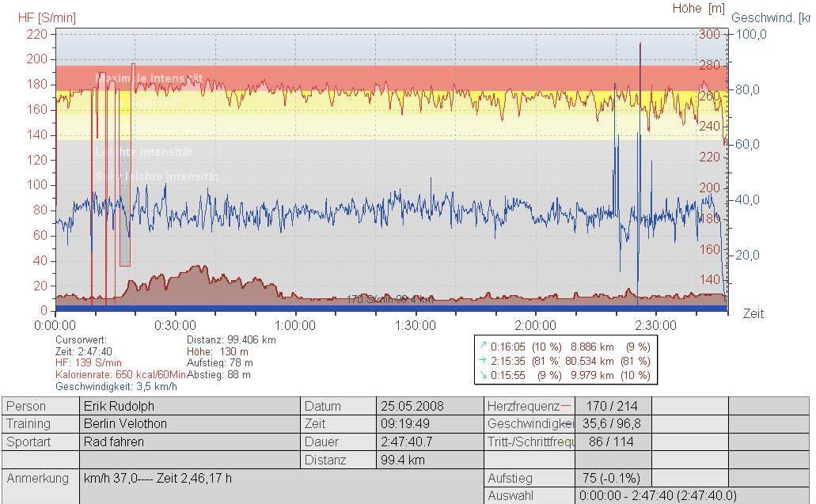The image size is (816, 504).
Task: Click the Geschwind. speed axis title
Action: (771, 17)
